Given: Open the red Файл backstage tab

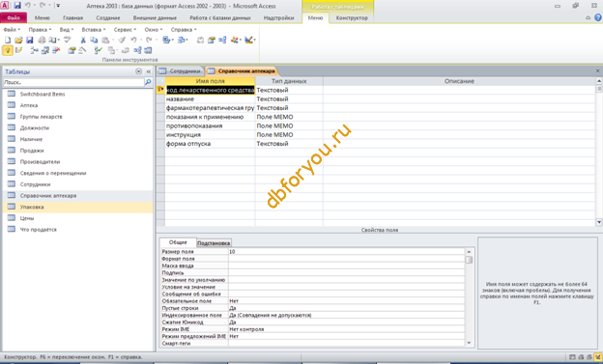Looking at the screenshot, I should coord(14,17).
